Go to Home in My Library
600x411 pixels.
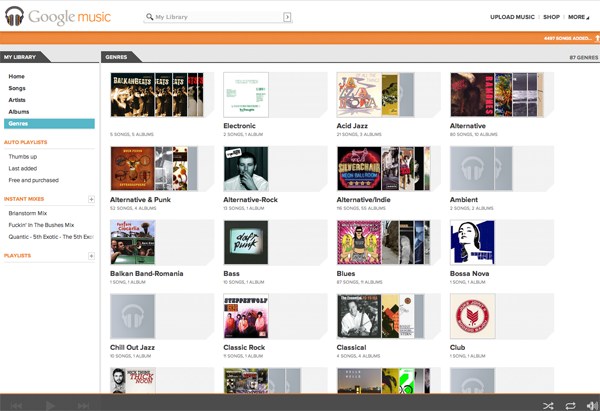point(16,76)
